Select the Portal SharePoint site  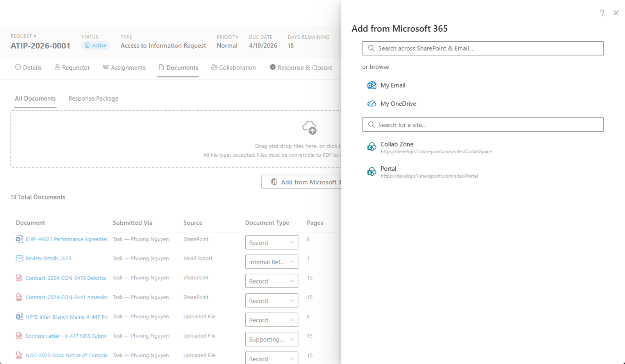pyautogui.click(x=388, y=168)
